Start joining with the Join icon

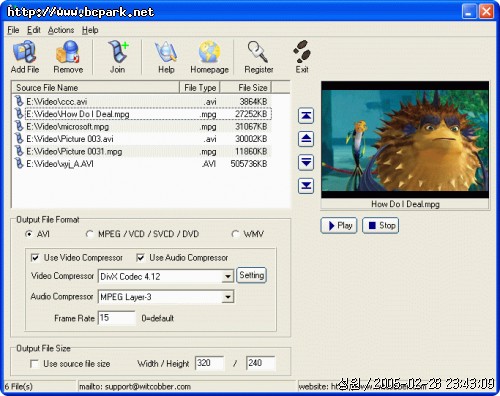coord(117,57)
